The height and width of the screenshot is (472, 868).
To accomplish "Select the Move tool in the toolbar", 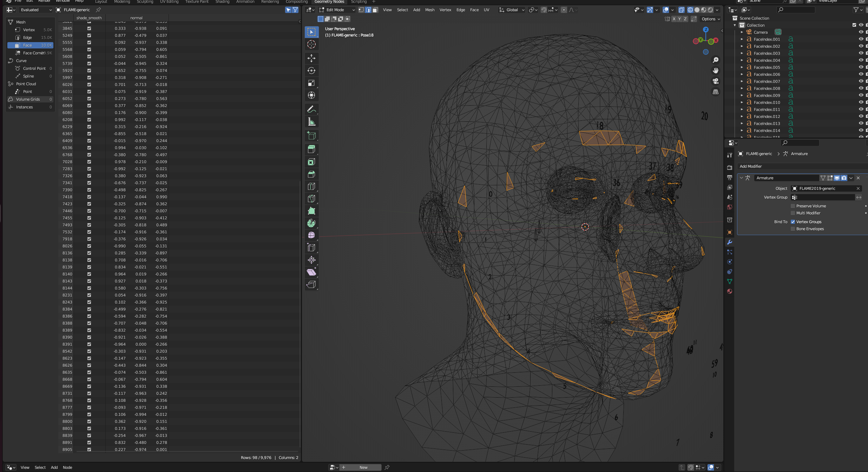I will coord(311,58).
